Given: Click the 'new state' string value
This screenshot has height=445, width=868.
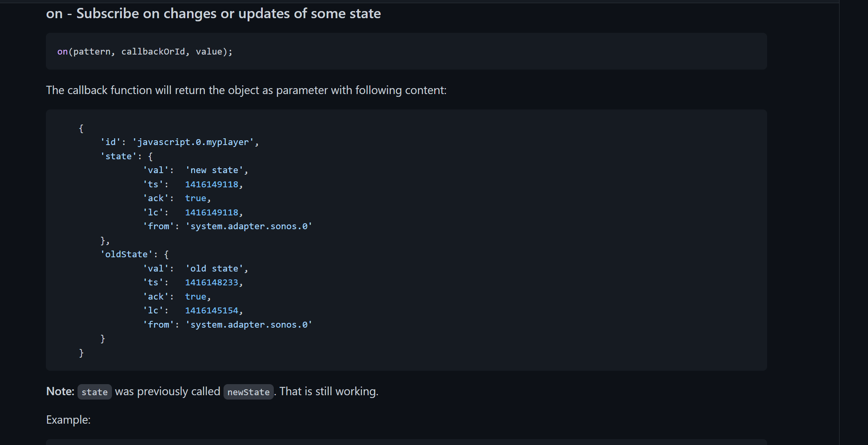Looking at the screenshot, I should [214, 170].
